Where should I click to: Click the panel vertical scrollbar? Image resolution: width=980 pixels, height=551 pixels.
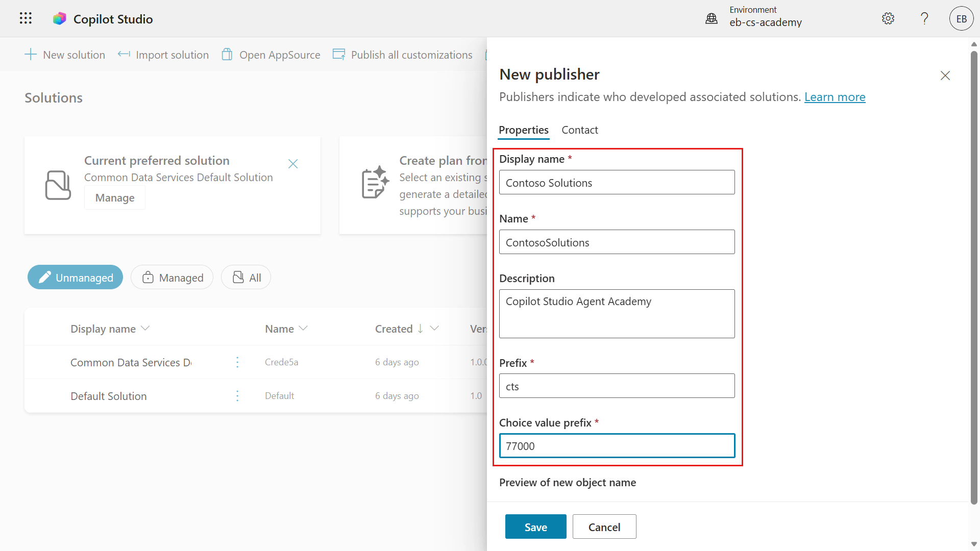[x=974, y=277]
